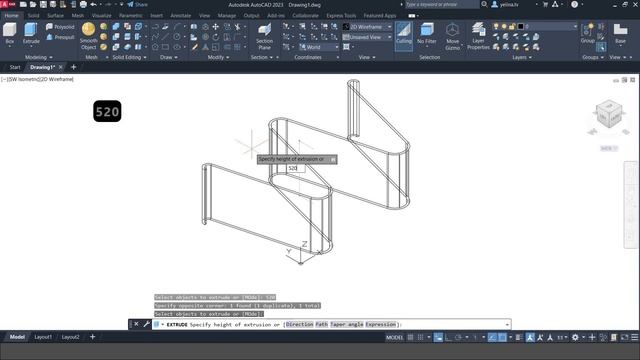Toggle grid display in status bar
Image resolution: width=640 pixels, height=360 pixels.
click(x=410, y=337)
